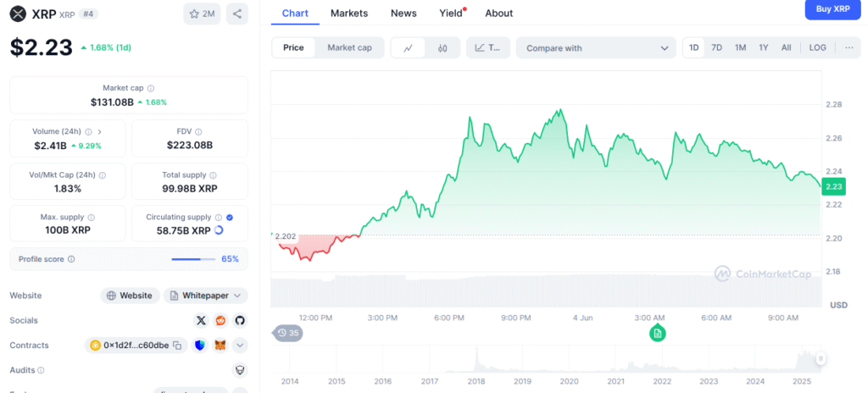Click the Buy XRP button
This screenshot has height=393, width=868.
833,8
